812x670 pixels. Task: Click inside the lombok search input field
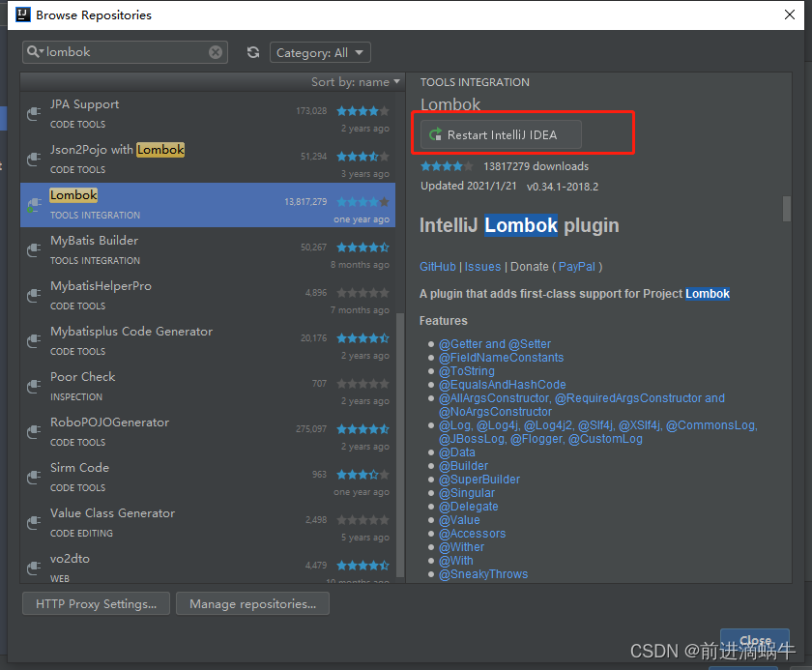[126, 52]
